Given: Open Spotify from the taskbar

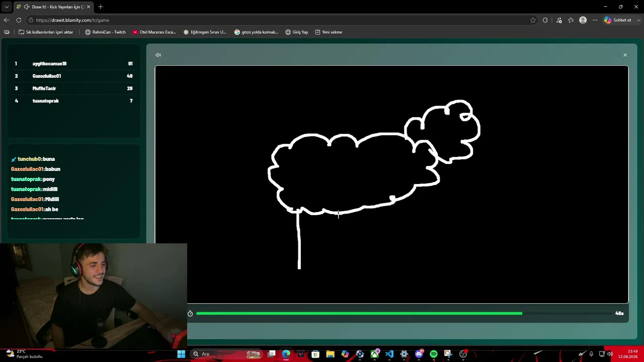Looking at the screenshot, I should (434, 354).
